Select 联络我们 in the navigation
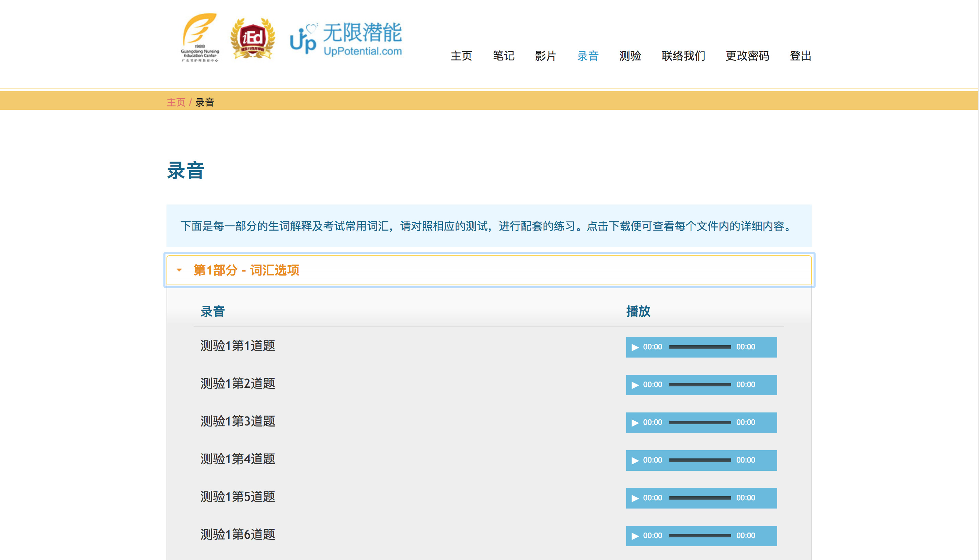The image size is (979, 560). pos(683,56)
